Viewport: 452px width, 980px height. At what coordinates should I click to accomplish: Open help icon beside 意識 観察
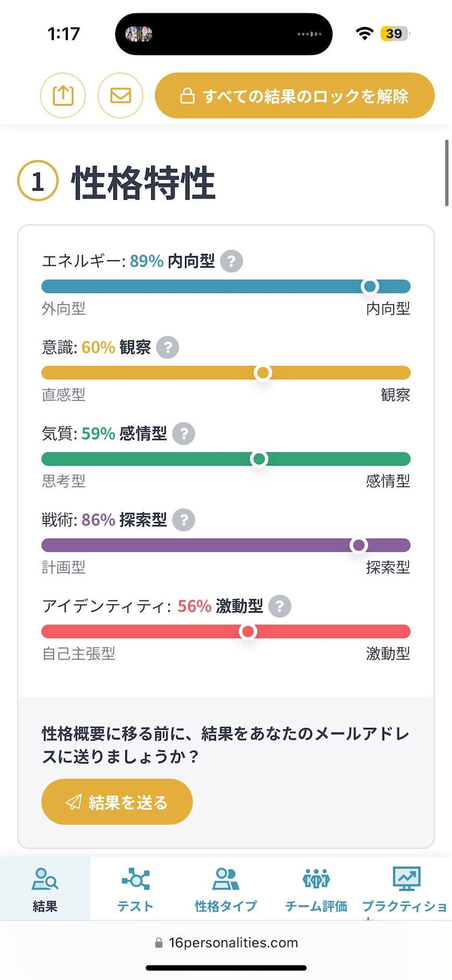pos(167,348)
